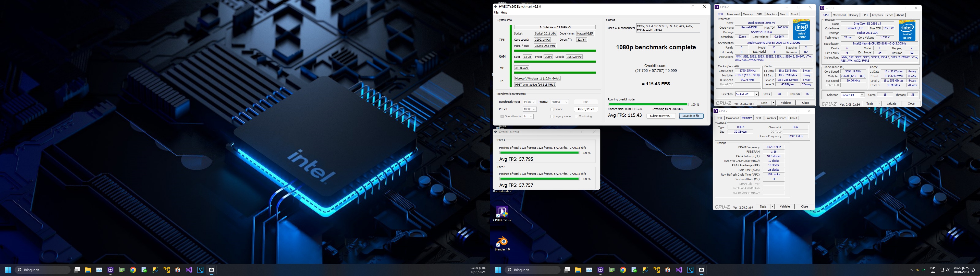Show hidden tray icons chevron
Image resolution: width=980 pixels, height=276 pixels.
911,270
